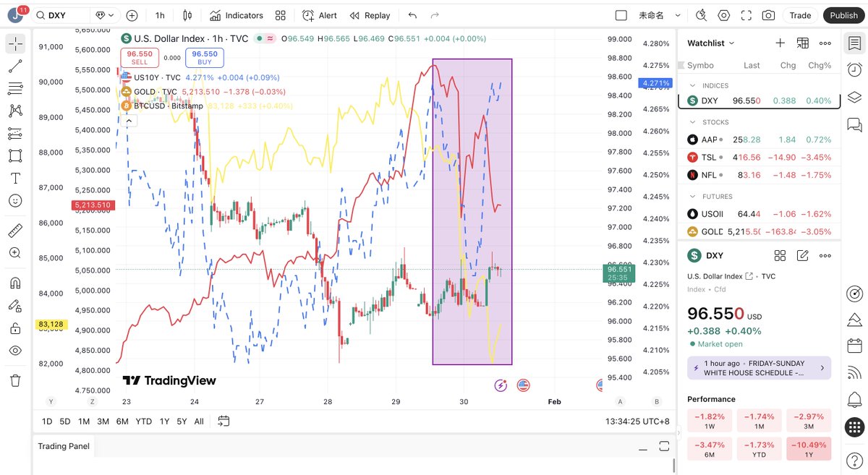Open the Trading Panel tab
Screen dimensions: 868x475
pos(64,446)
